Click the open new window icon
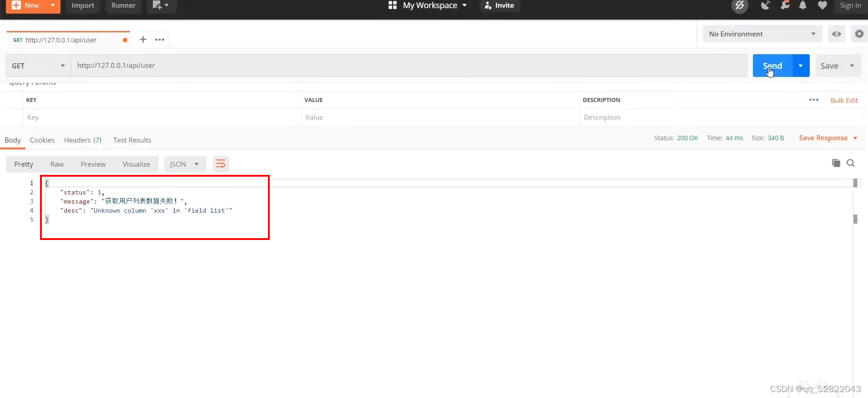This screenshot has height=398, width=868. click(x=161, y=5)
